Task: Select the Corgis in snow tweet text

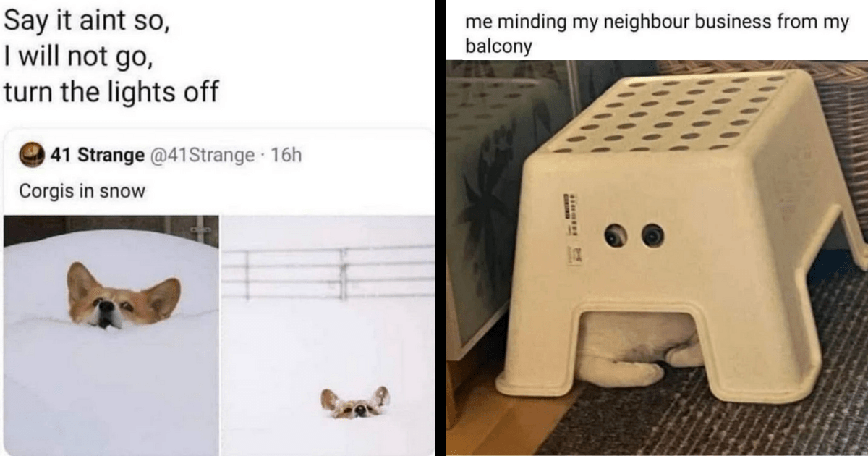Action: 83,192
